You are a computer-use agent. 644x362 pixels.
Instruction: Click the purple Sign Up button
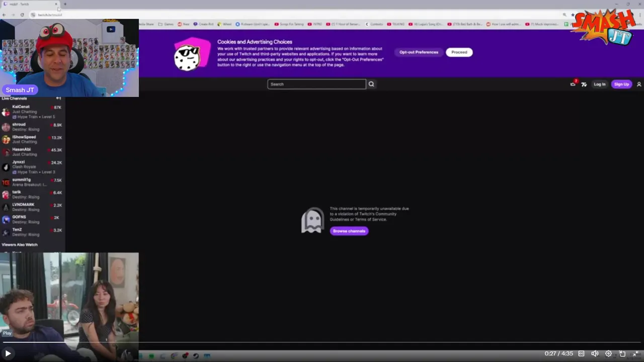(x=621, y=84)
